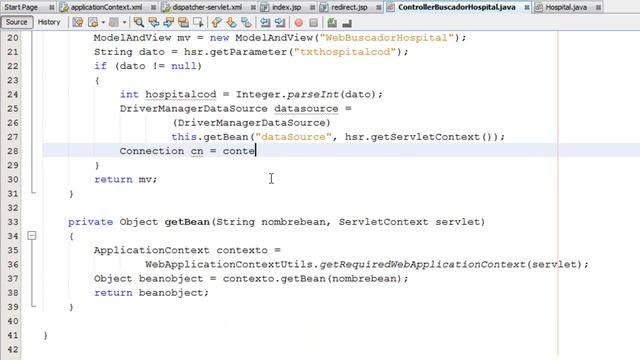The image size is (640, 360).
Task: Jump to the Last Edit location icon
Action: (x=78, y=22)
